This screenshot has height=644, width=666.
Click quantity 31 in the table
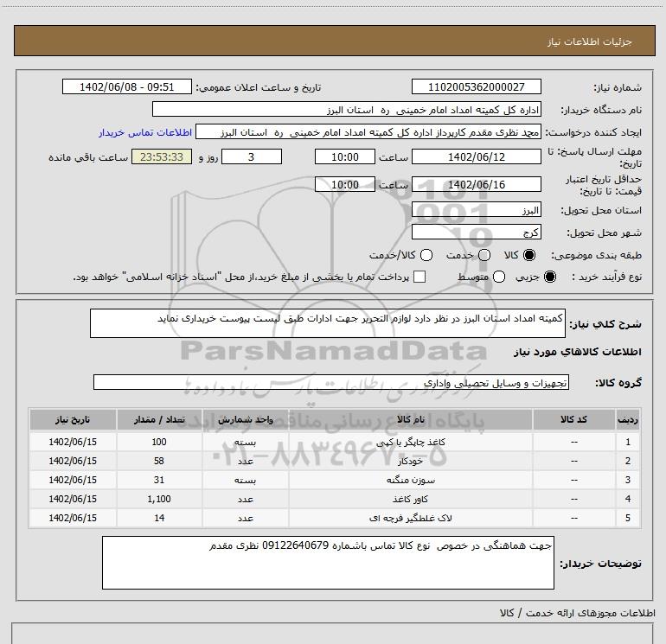click(x=159, y=480)
